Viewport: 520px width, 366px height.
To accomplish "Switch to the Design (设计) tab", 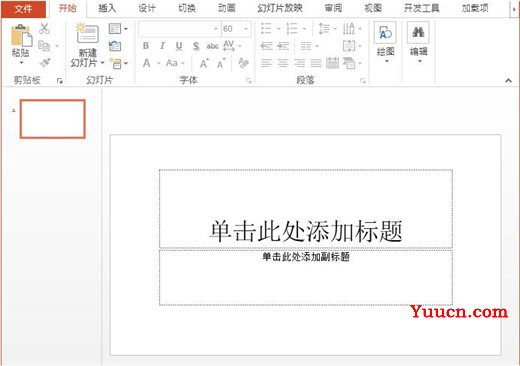I will coord(147,8).
